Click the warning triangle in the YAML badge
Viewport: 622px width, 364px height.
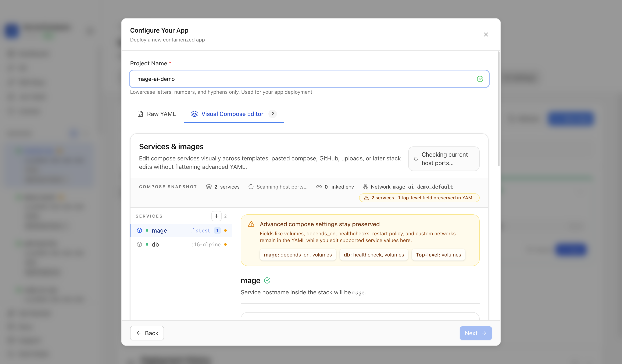coord(366,198)
